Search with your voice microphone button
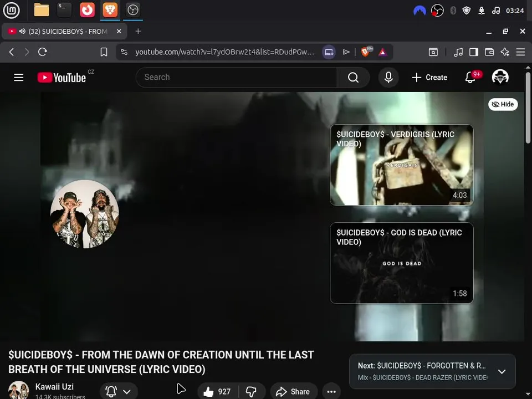This screenshot has width=532, height=399. coord(388,78)
